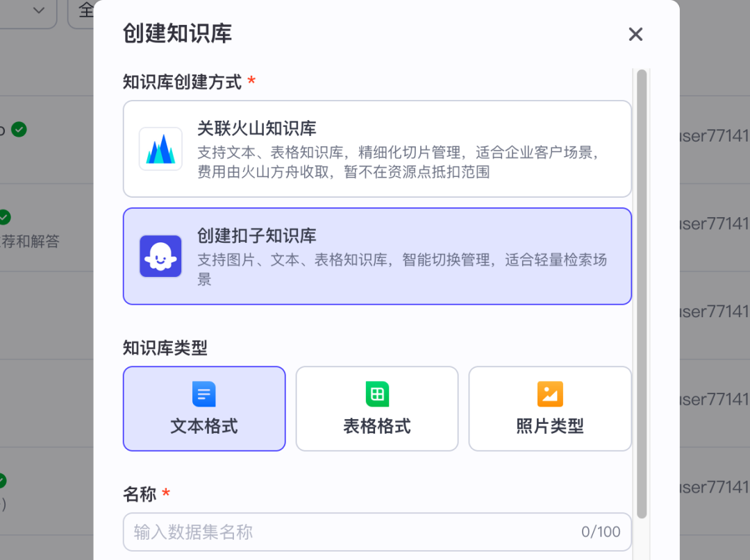
Task: Click the dialog's vertical scrollbar
Action: [642, 291]
